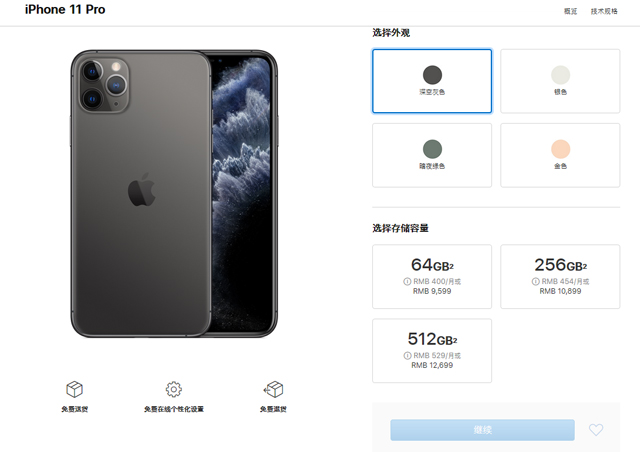640x452 pixels.
Task: Choose the gold color swatch
Action: tap(560, 155)
